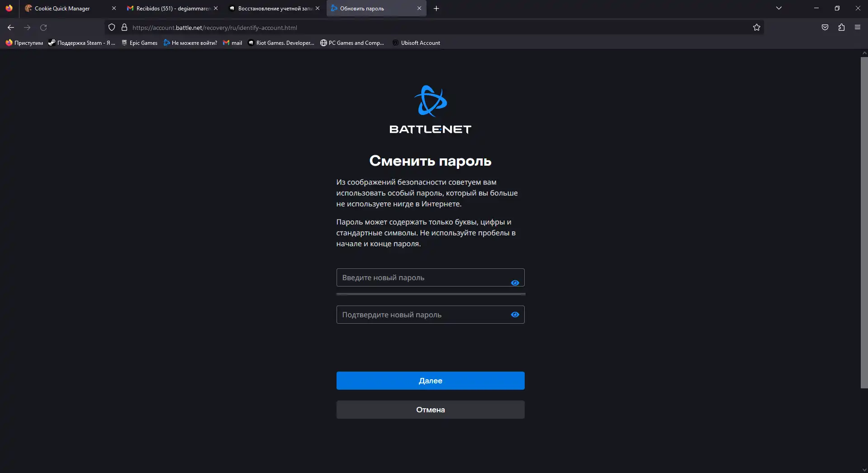Click the blue Далее button
This screenshot has height=473, width=868.
[x=430, y=381]
